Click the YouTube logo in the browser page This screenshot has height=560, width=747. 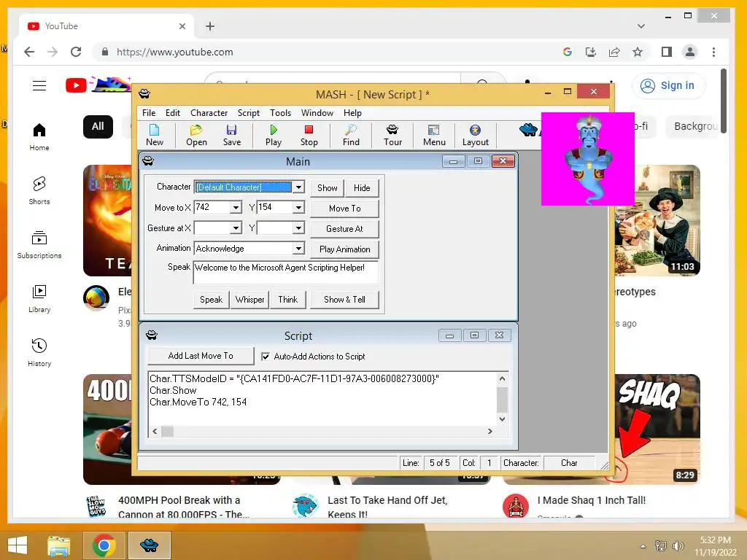76,86
